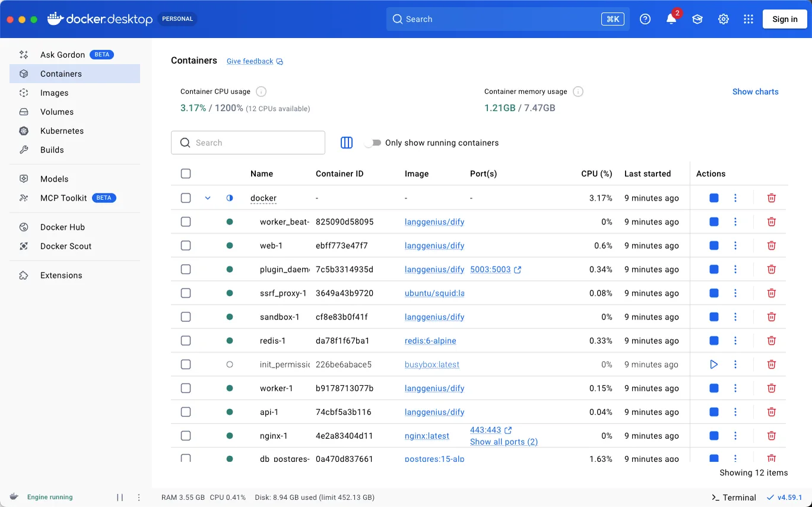812x507 pixels.
Task: Open more actions menu for redis-1
Action: click(x=735, y=340)
